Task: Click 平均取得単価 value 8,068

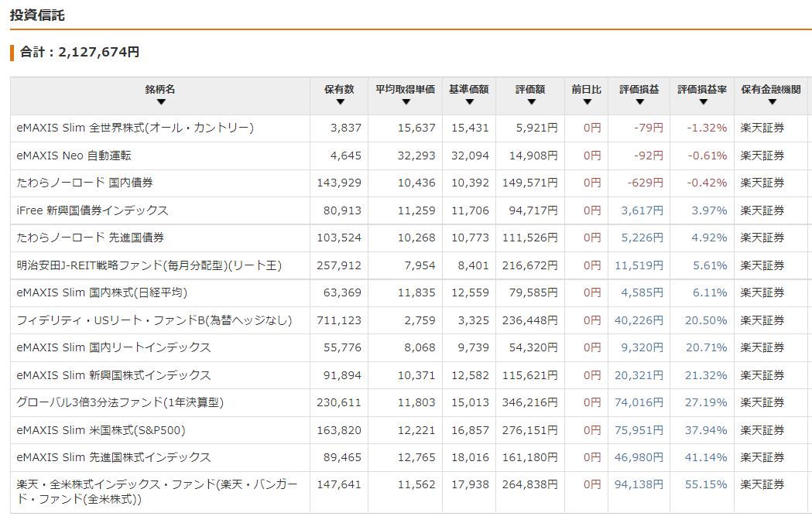Action: pyautogui.click(x=420, y=347)
